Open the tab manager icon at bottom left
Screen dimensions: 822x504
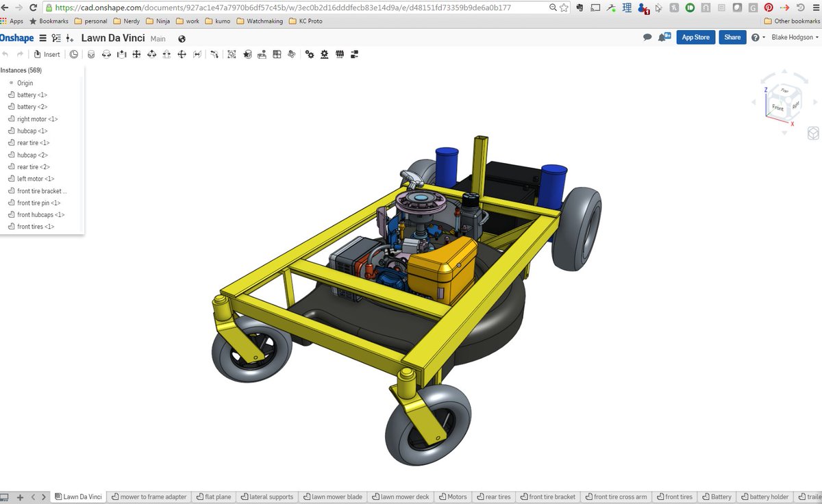tap(4, 497)
